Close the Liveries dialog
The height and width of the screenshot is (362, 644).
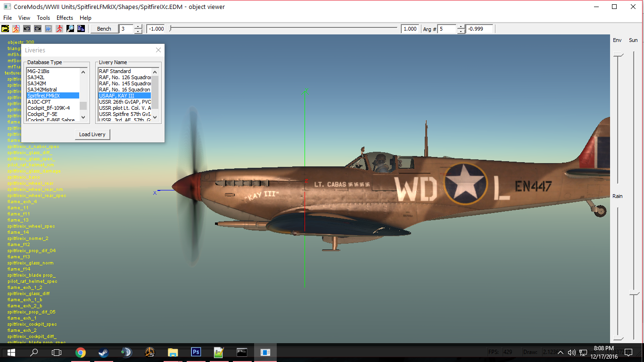click(x=158, y=50)
